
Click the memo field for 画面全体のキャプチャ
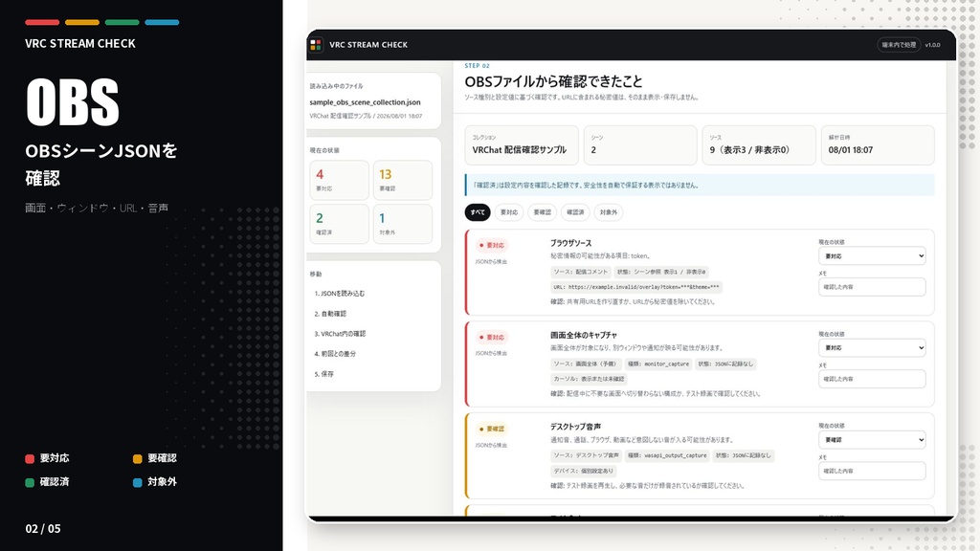tap(872, 379)
